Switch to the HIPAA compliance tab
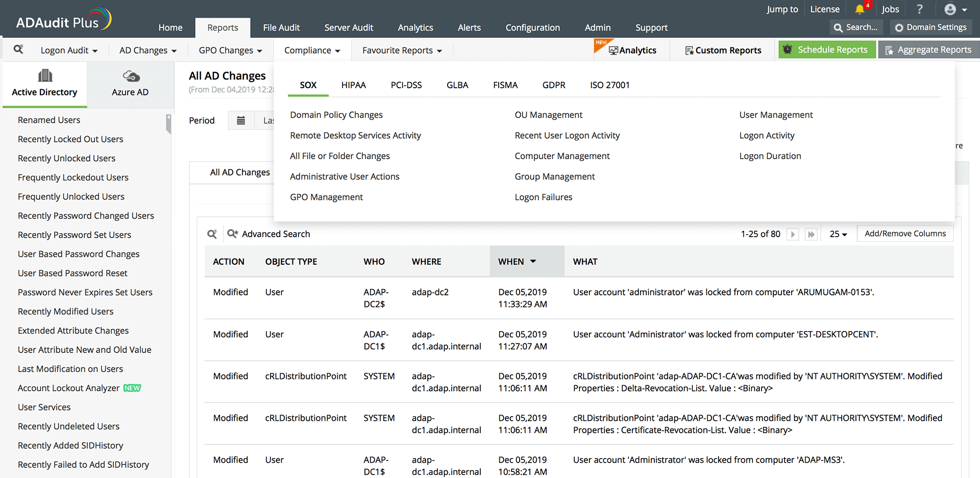Viewport: 980px width, 478px height. click(x=354, y=85)
